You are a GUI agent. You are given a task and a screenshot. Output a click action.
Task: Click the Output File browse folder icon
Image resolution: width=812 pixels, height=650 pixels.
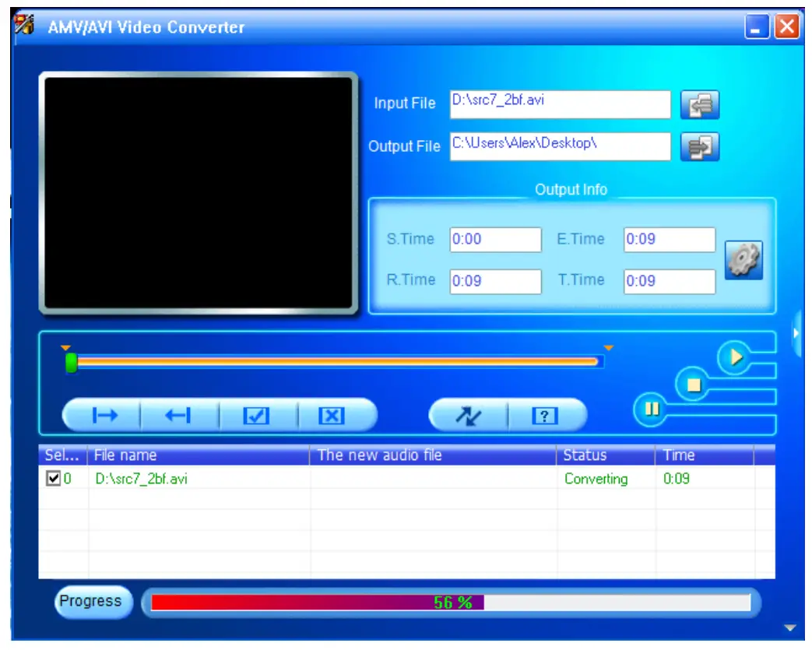(700, 147)
